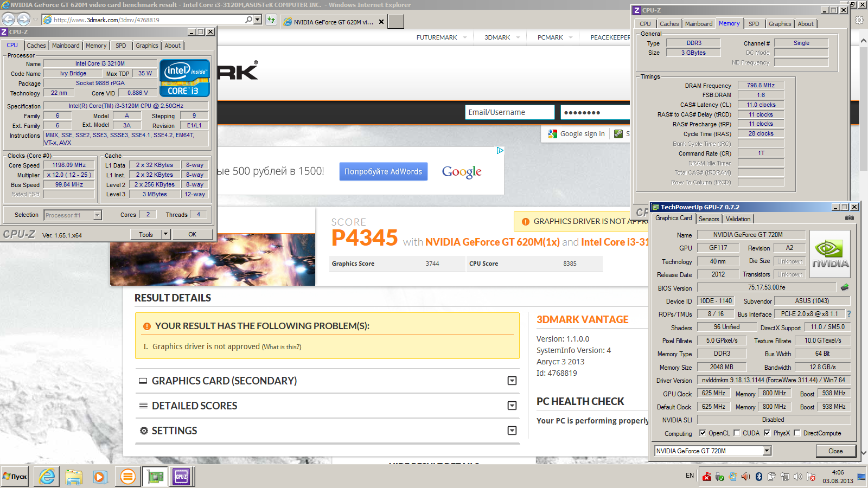Expand the Detailed Scores section
Image resolution: width=868 pixels, height=488 pixels.
tap(512, 406)
